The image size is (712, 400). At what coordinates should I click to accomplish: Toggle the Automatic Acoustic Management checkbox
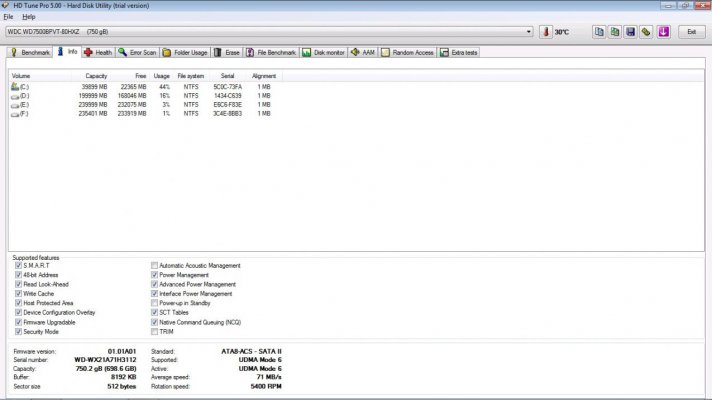[154, 265]
